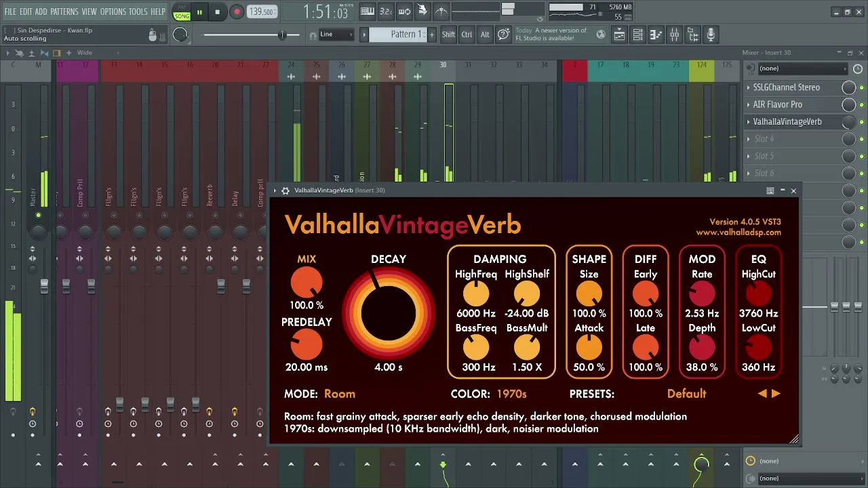Open the Pattern 1 selector
868x488 pixels.
point(398,35)
